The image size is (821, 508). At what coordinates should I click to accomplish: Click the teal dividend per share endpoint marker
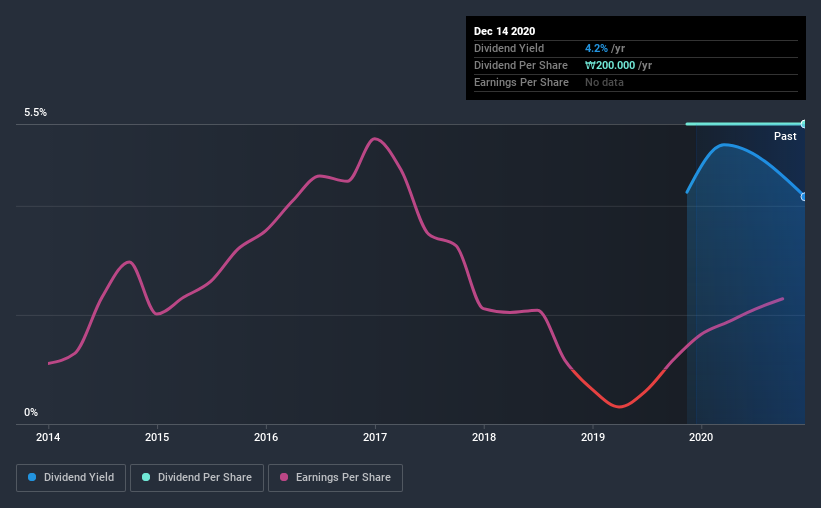pos(804,124)
